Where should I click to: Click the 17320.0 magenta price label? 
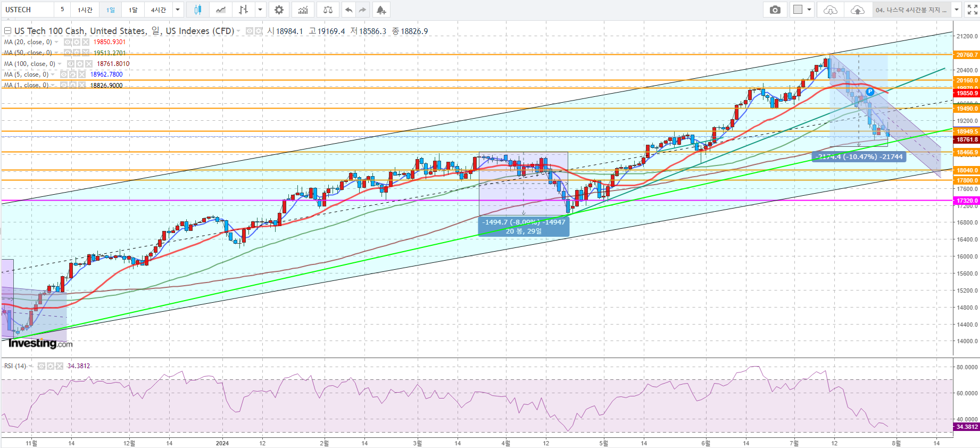(x=967, y=201)
